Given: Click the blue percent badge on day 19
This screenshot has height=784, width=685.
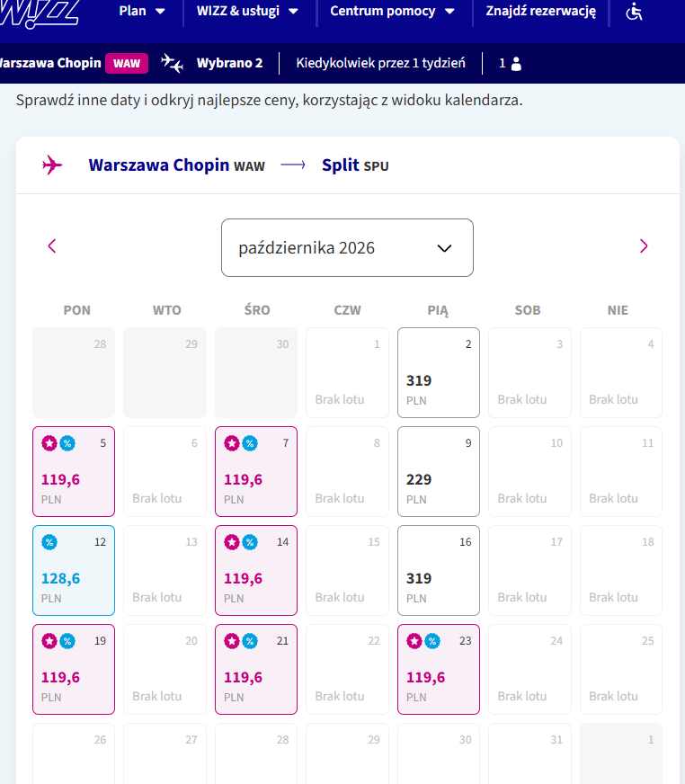Looking at the screenshot, I should coord(67,641).
